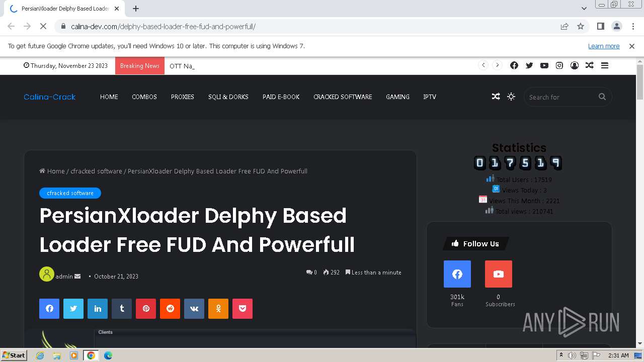This screenshot has height=362, width=644.
Task: Open user login icon in top bar
Action: 575,65
